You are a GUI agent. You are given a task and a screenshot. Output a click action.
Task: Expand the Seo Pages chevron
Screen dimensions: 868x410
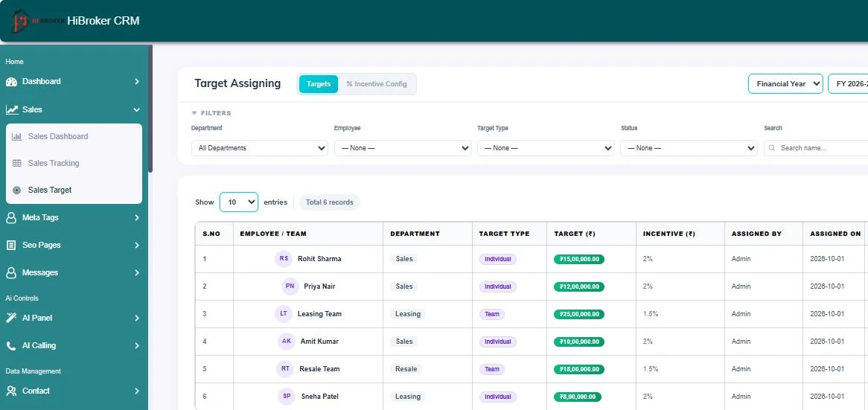point(137,245)
